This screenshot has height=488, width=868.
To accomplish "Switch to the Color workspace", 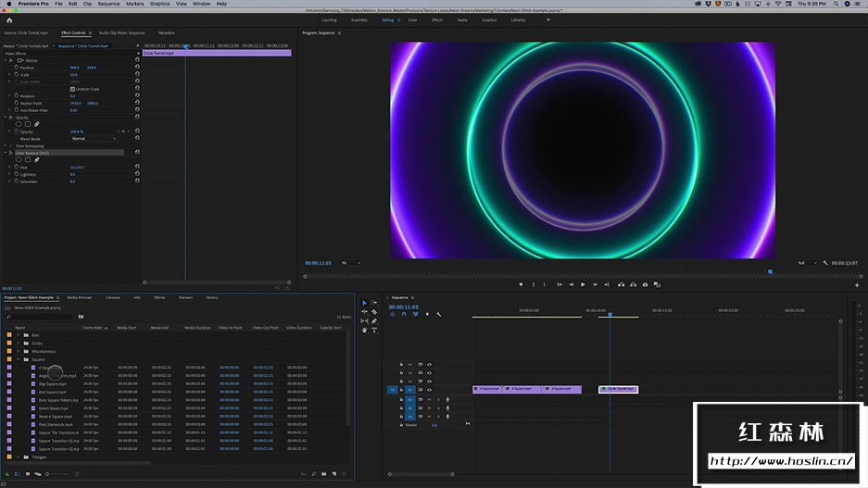I will 412,19.
